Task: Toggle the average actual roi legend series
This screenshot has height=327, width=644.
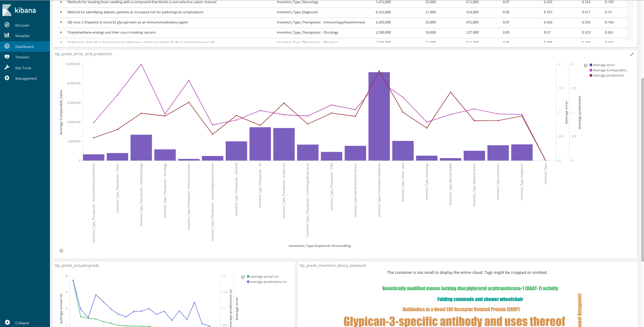Action: pos(264,277)
